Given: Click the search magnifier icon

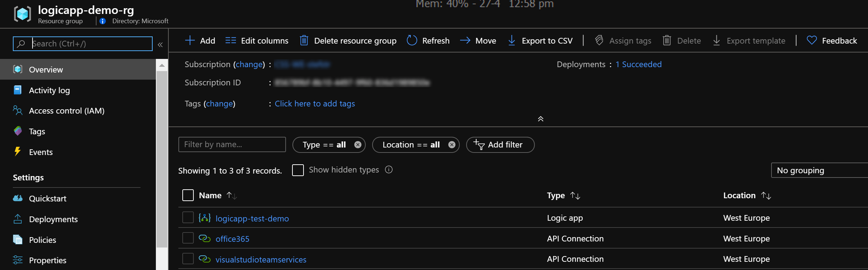Looking at the screenshot, I should coord(21,44).
